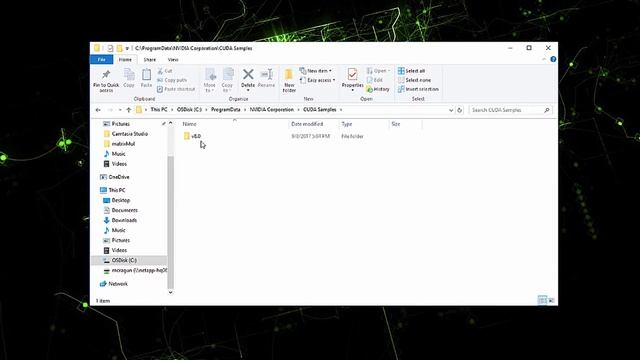Screen dimensions: 640x360
Task: Go back with the back arrow
Action: (98, 110)
